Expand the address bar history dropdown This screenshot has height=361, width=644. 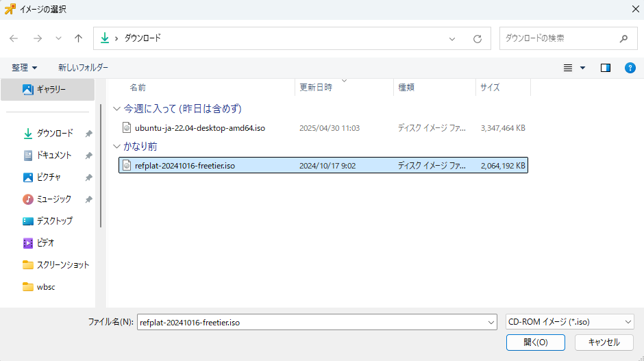[x=453, y=39]
